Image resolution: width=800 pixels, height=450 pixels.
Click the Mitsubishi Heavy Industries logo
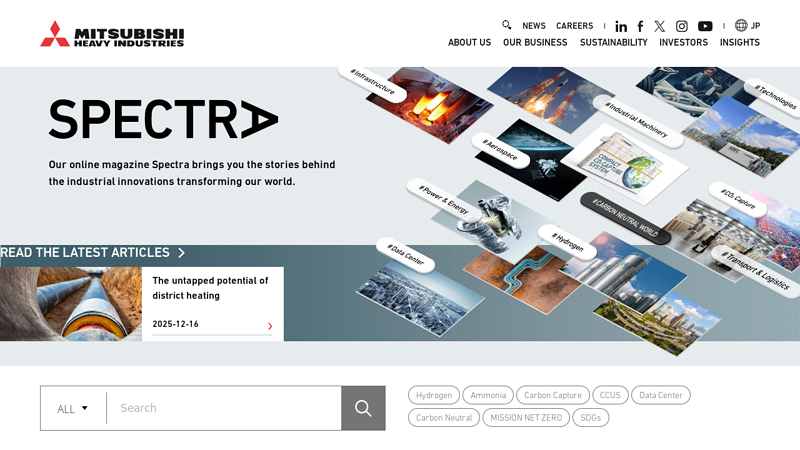(x=112, y=34)
